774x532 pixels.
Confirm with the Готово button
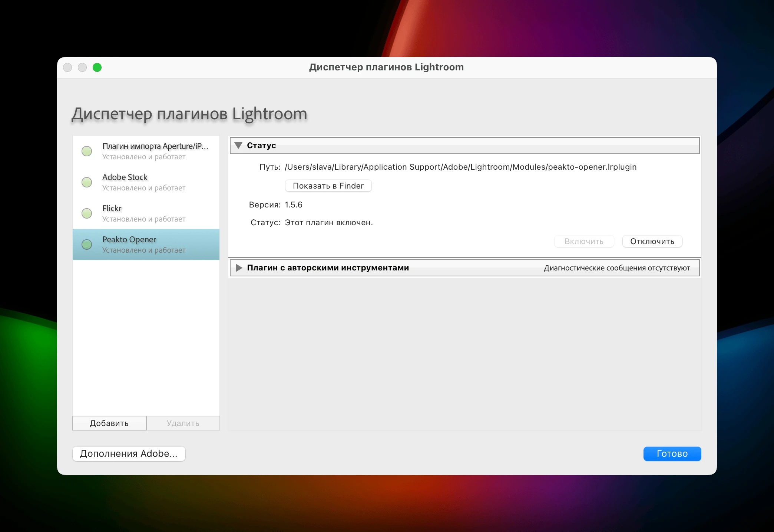tap(672, 454)
